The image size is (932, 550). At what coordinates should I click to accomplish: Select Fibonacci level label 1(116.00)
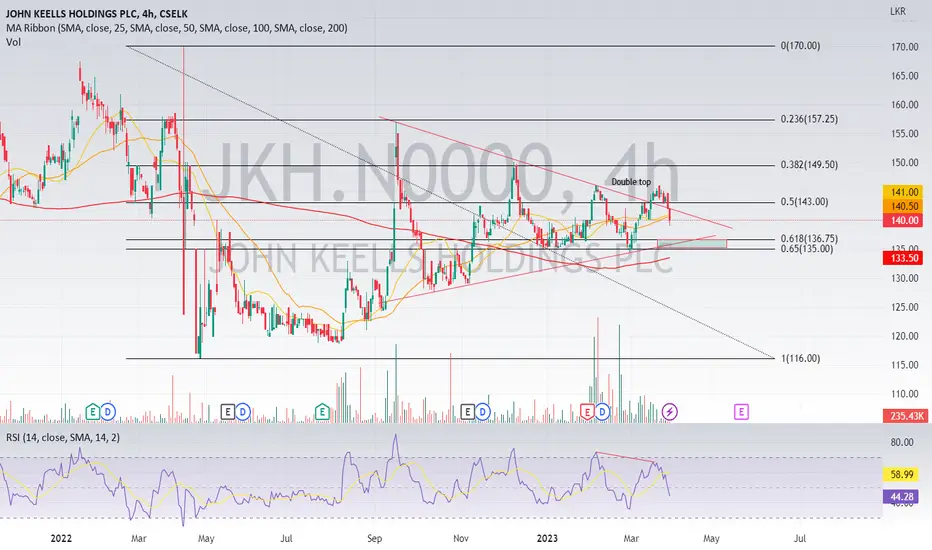point(801,359)
